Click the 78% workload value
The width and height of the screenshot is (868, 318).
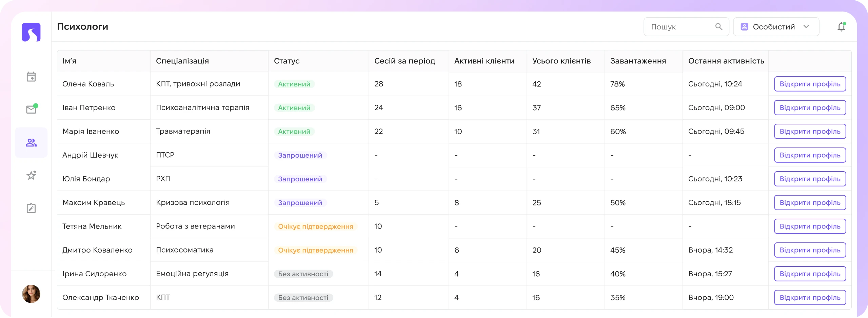coord(617,84)
